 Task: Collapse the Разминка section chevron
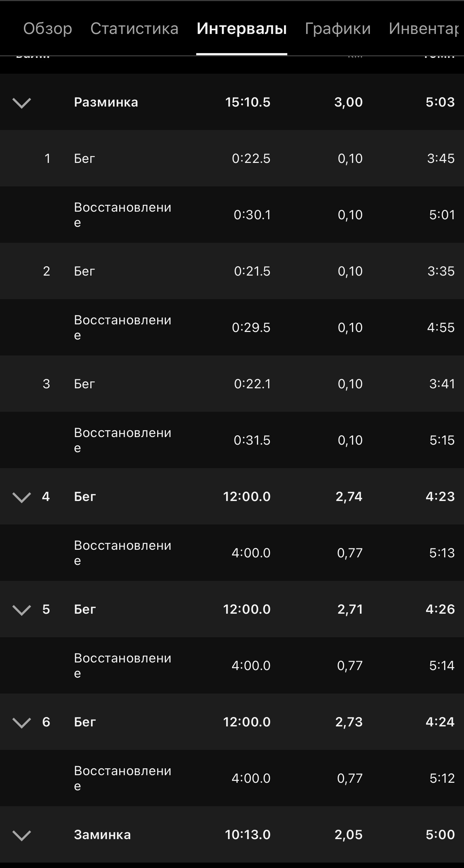(22, 103)
